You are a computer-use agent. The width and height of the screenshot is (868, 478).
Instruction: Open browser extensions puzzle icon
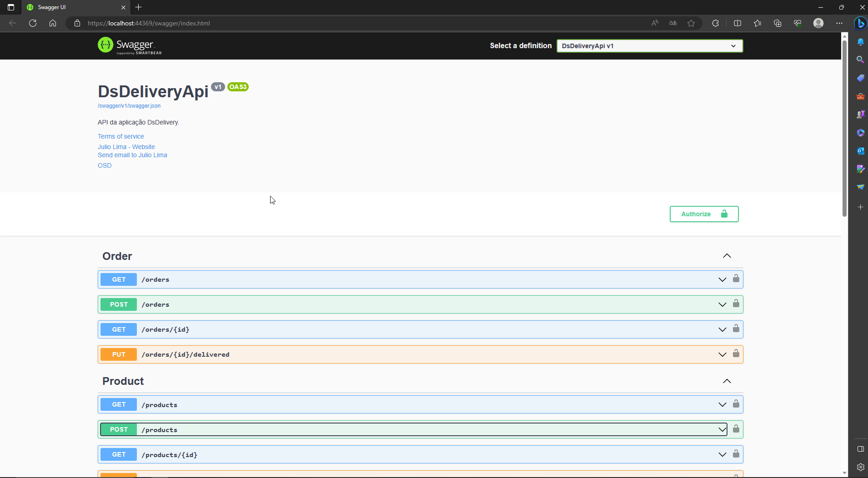715,23
